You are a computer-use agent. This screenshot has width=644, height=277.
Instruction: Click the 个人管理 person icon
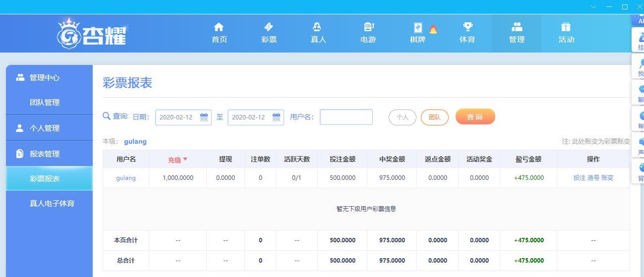click(20, 128)
